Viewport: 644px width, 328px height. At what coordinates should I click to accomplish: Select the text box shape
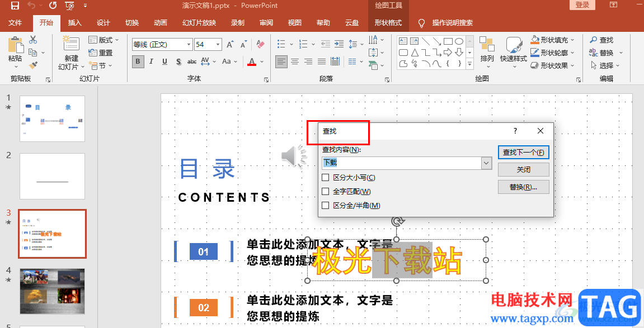point(403,41)
